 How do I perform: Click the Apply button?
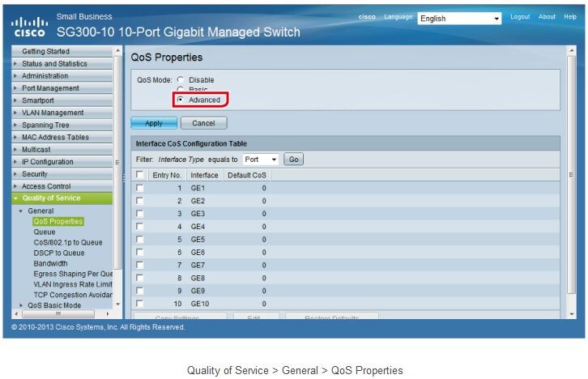coord(154,123)
